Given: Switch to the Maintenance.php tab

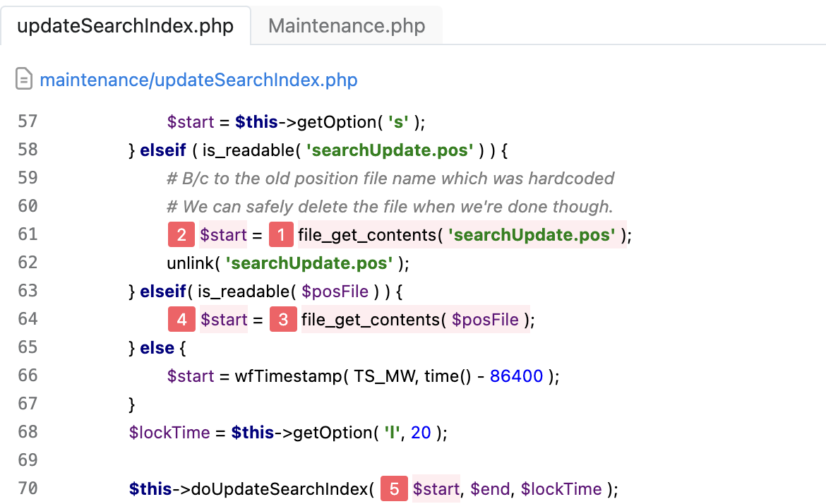Looking at the screenshot, I should point(347,26).
